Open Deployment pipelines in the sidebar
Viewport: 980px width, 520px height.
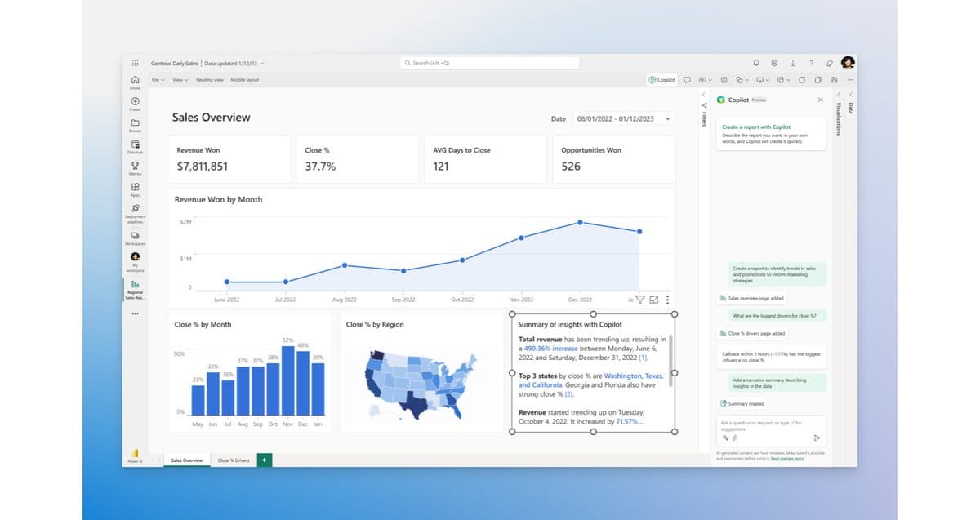point(135,212)
